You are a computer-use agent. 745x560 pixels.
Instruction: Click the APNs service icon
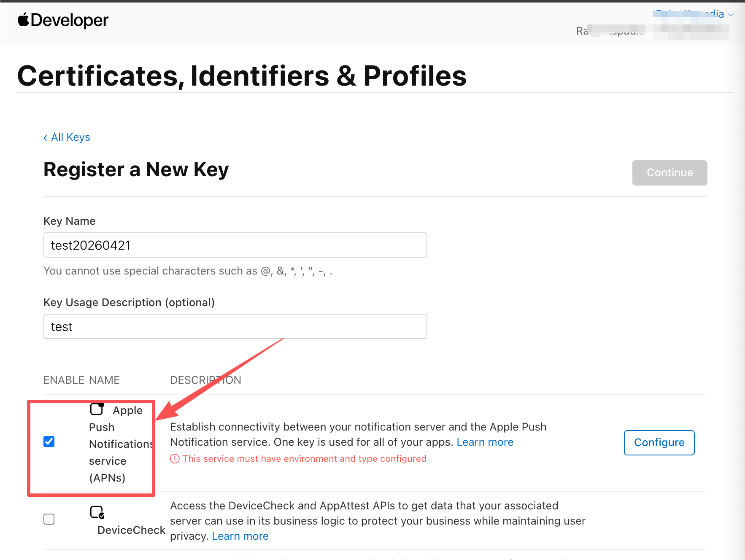click(x=97, y=409)
